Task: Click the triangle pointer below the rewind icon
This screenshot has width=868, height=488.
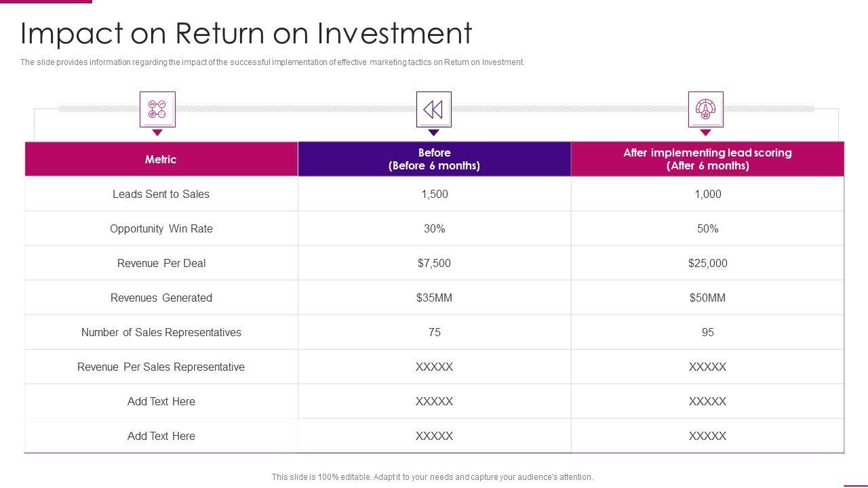Action: pos(434,133)
